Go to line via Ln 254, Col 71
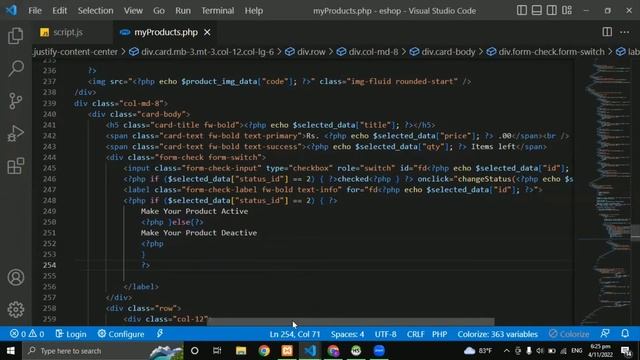Image resolution: width=640 pixels, height=360 pixels. click(x=295, y=334)
